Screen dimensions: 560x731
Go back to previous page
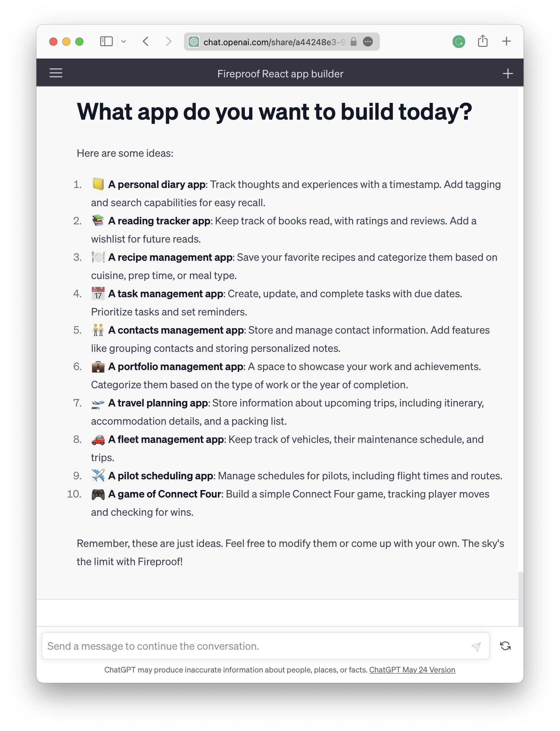146,41
